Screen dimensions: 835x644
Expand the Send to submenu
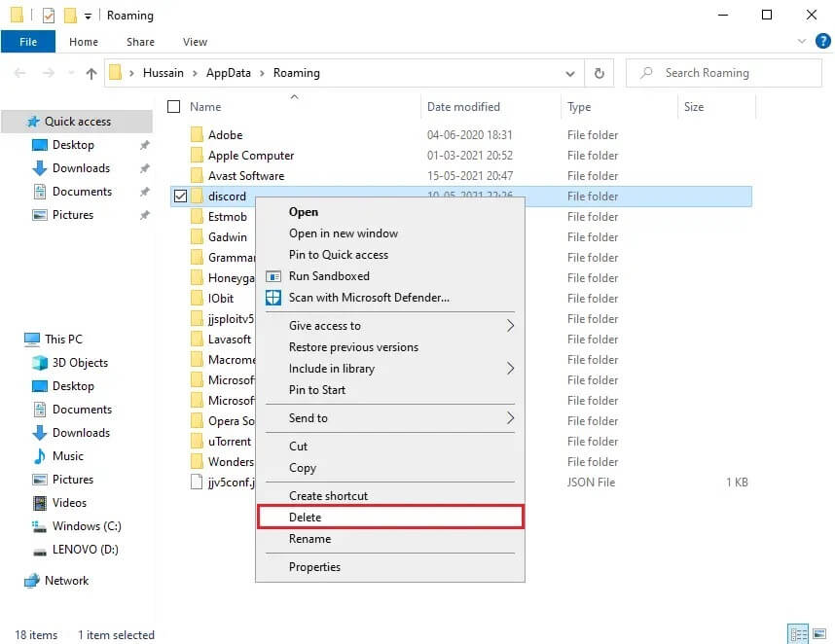coord(390,417)
